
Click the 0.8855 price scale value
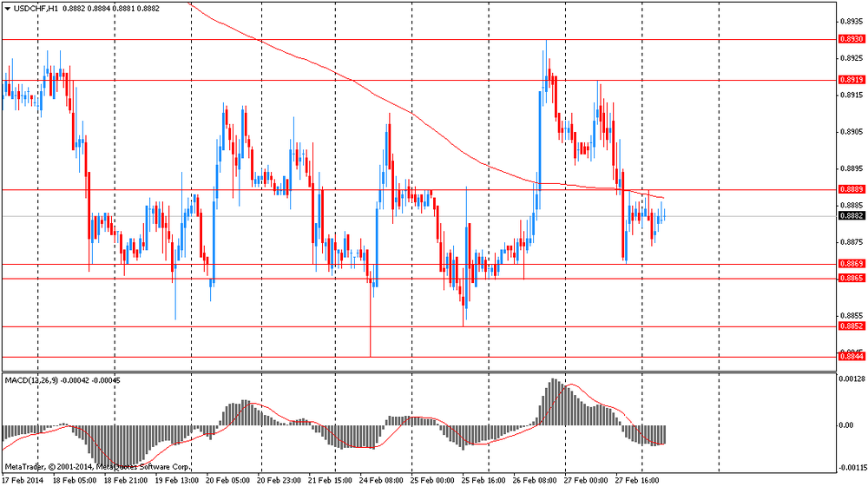[852, 315]
